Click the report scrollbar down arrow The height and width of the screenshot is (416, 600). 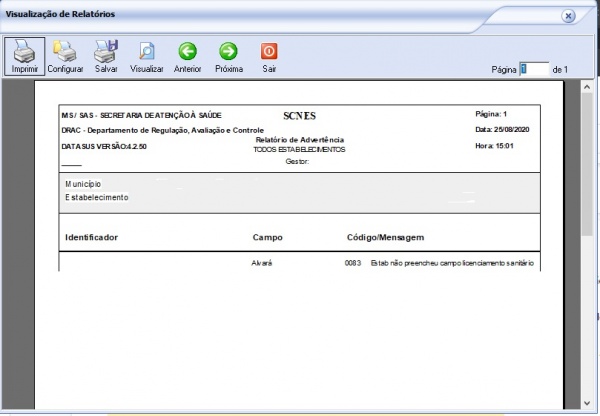coord(588,405)
